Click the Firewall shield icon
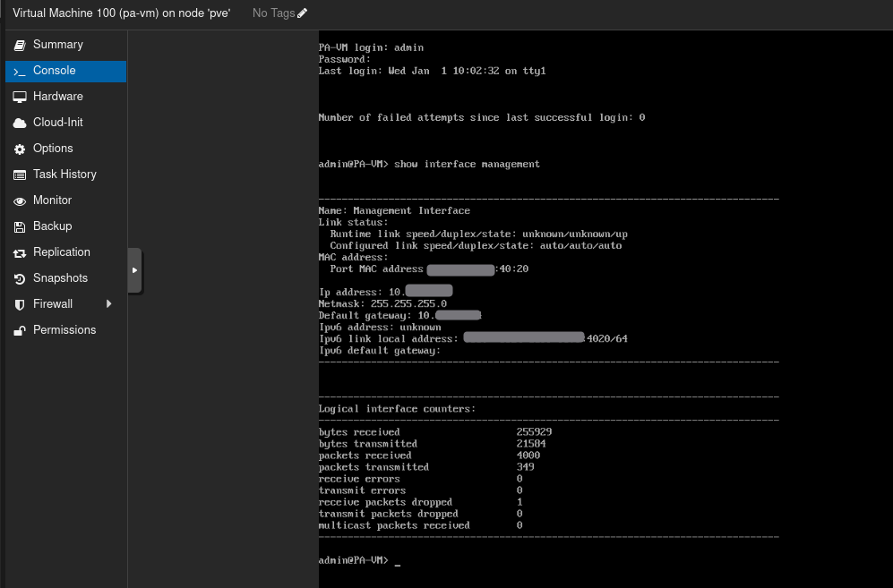Image resolution: width=893 pixels, height=588 pixels. pyautogui.click(x=20, y=304)
